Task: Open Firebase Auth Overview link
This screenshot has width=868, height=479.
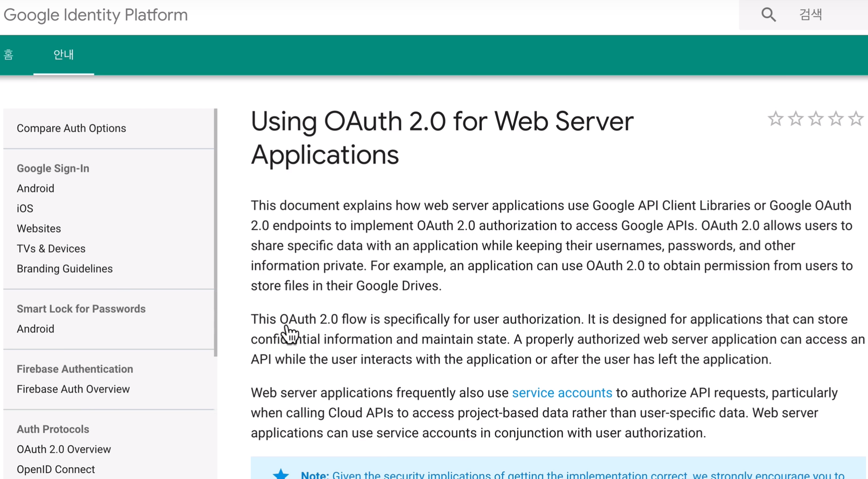Action: point(73,389)
